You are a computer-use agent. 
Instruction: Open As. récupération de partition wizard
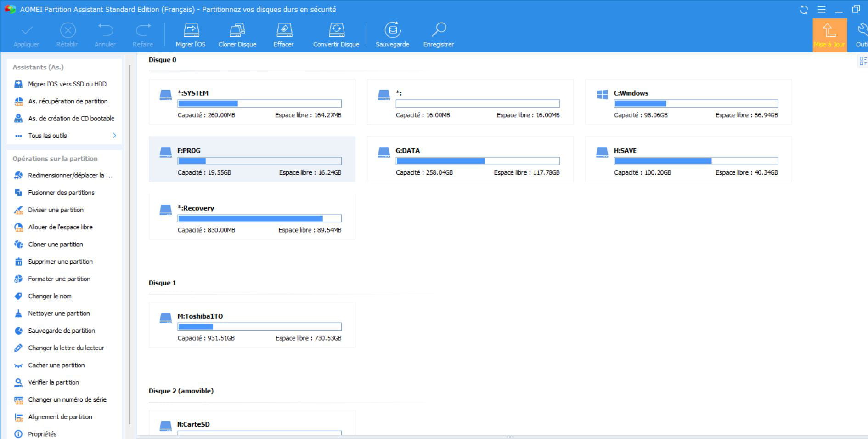tap(64, 101)
